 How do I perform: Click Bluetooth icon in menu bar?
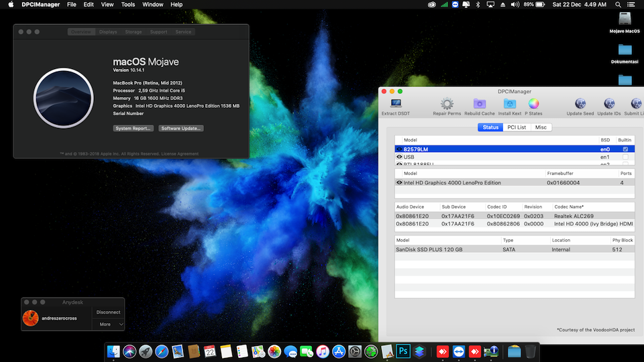coord(478,5)
